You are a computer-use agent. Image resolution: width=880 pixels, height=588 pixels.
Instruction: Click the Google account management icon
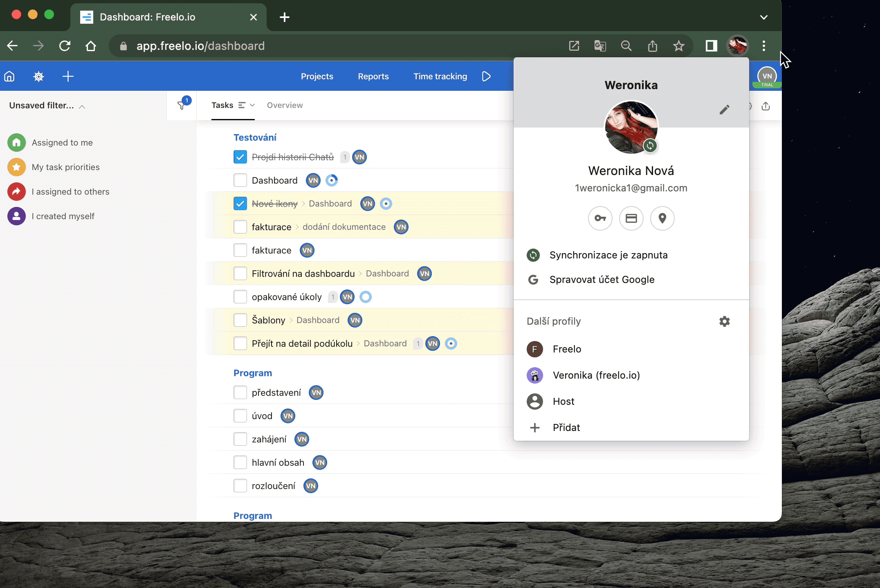[533, 280]
